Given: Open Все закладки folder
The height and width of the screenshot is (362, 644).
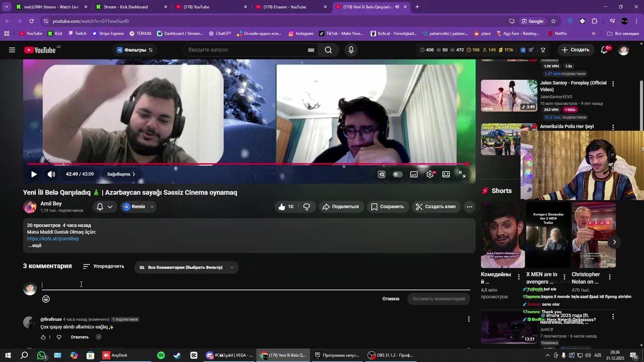Looking at the screenshot, I should [623, 34].
